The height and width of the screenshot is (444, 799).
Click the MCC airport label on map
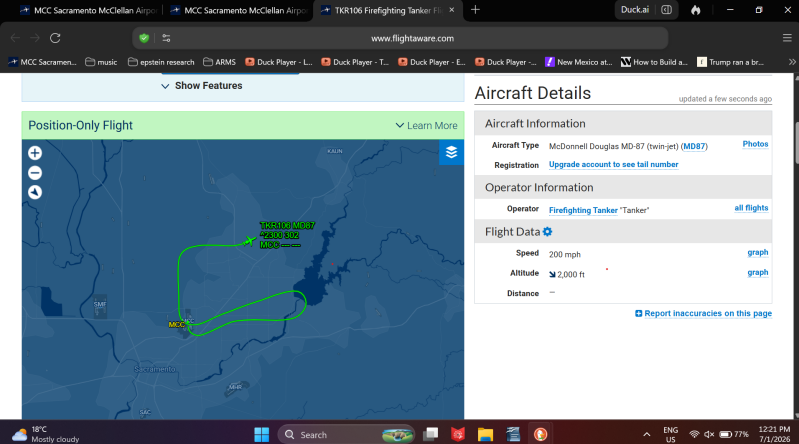coord(176,325)
